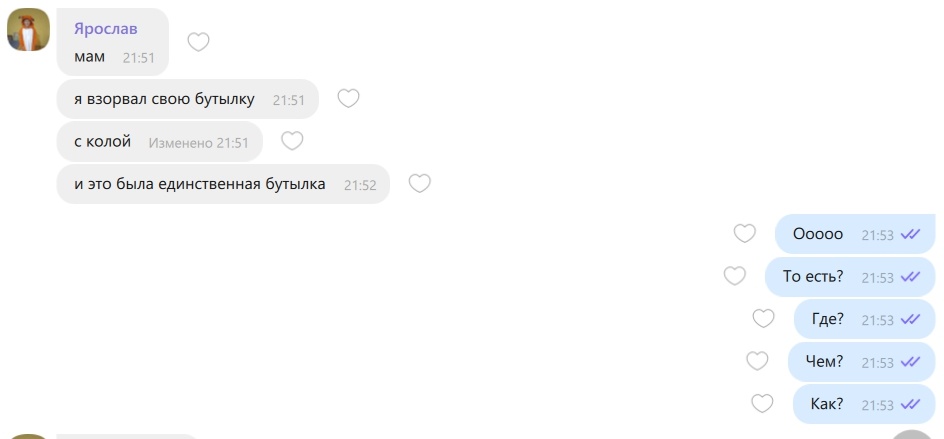Like the "мам" message with heart icon
The height and width of the screenshot is (439, 944).
[198, 42]
